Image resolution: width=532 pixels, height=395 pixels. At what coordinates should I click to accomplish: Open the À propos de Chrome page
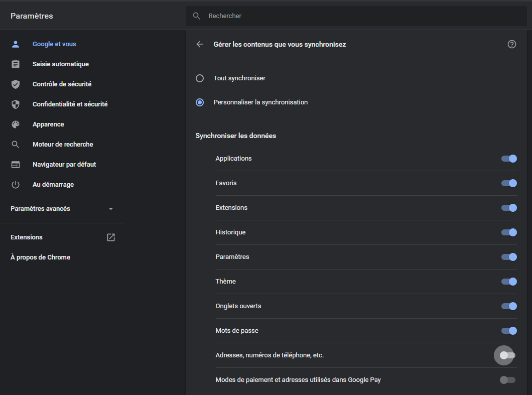[40, 257]
